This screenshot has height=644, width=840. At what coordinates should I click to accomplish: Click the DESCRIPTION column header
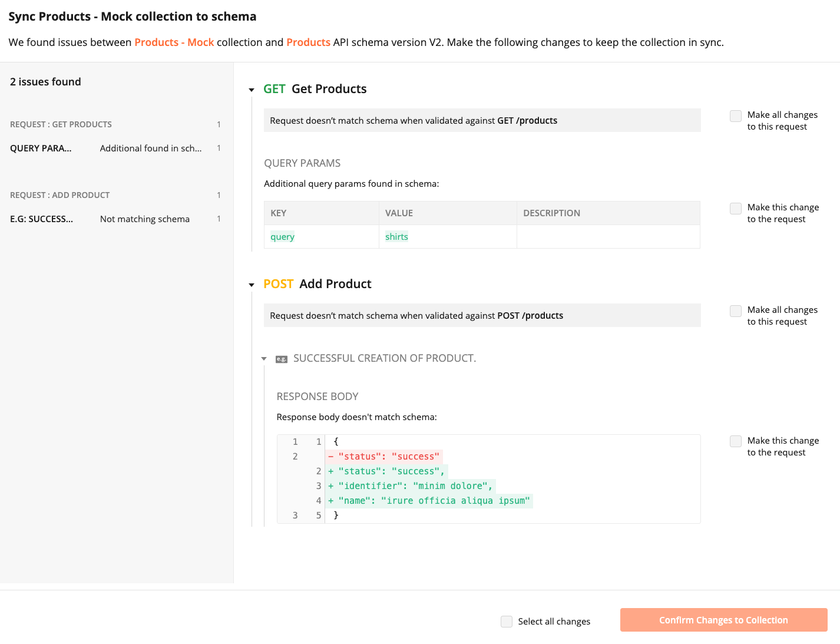[608, 213]
